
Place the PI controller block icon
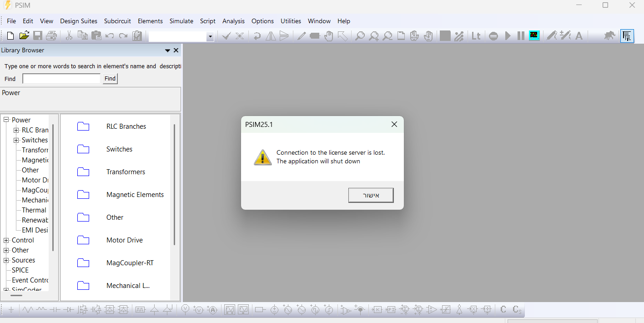tap(391, 310)
